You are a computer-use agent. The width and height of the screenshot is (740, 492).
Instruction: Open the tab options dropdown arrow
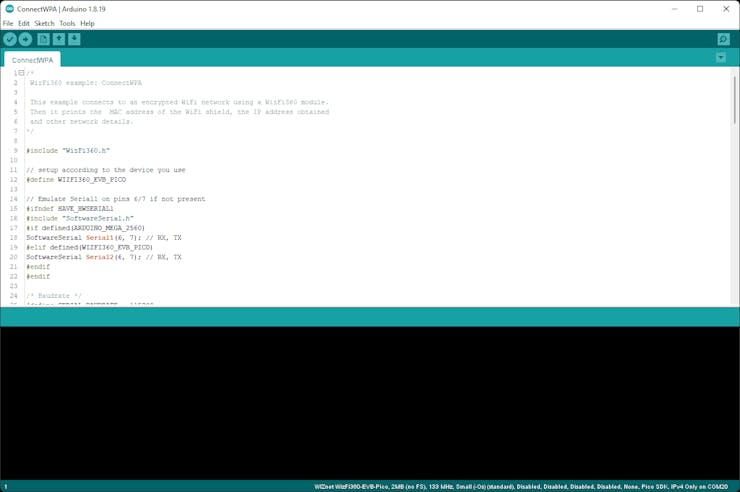tap(721, 58)
